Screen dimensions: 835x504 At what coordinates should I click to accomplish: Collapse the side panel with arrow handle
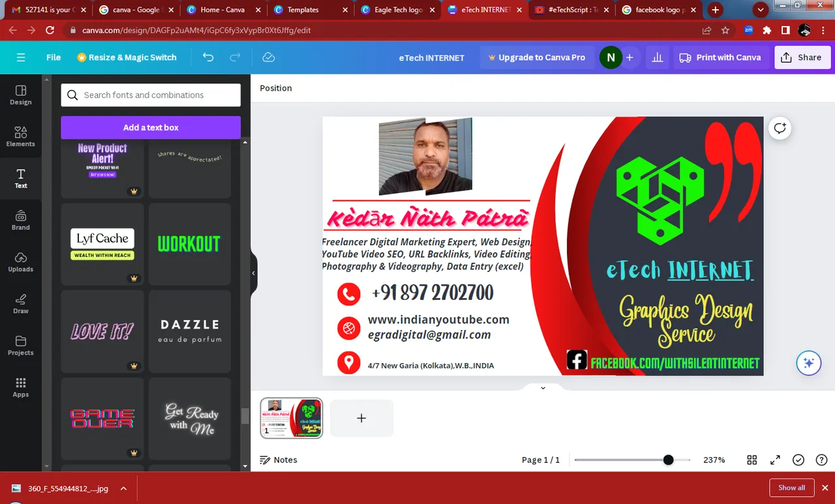pyautogui.click(x=254, y=273)
